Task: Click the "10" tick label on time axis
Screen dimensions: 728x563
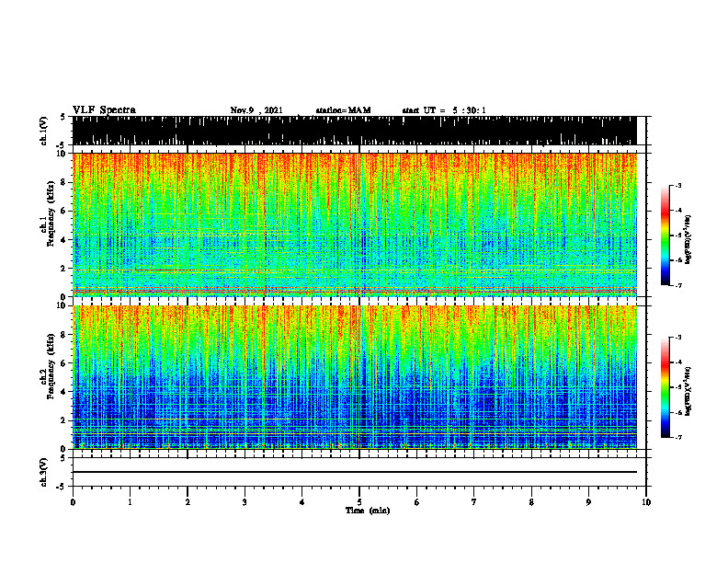Action: [646, 502]
